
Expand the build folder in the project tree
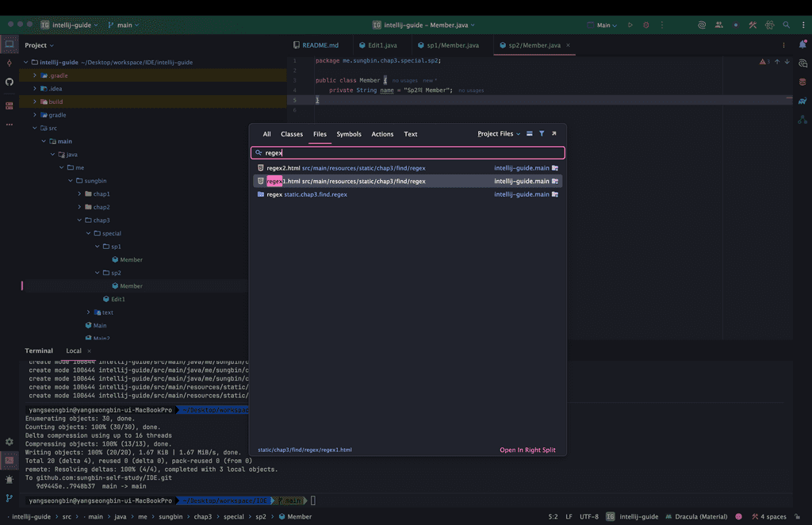pos(35,102)
